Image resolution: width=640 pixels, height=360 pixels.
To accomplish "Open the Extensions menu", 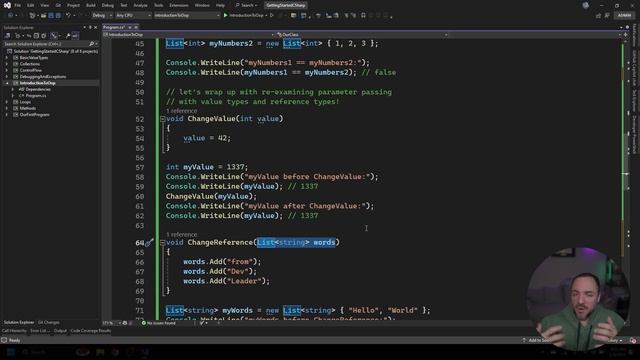I will pyautogui.click(x=179, y=5).
